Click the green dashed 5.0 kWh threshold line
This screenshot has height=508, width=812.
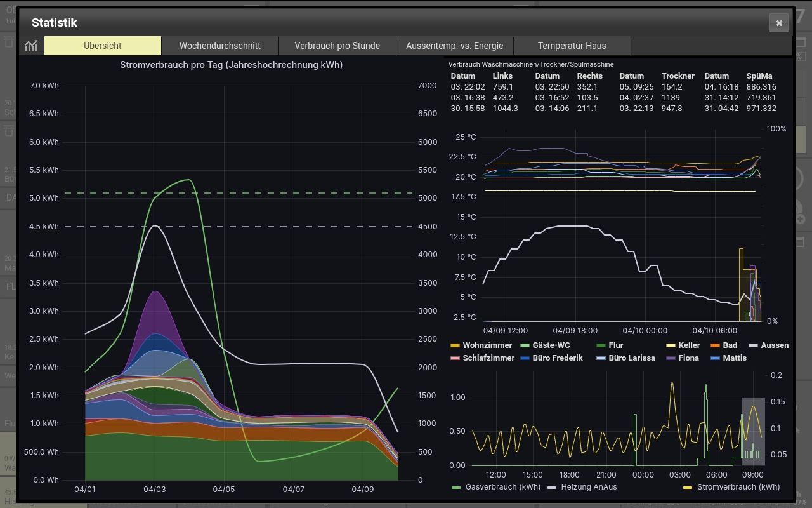click(239, 192)
